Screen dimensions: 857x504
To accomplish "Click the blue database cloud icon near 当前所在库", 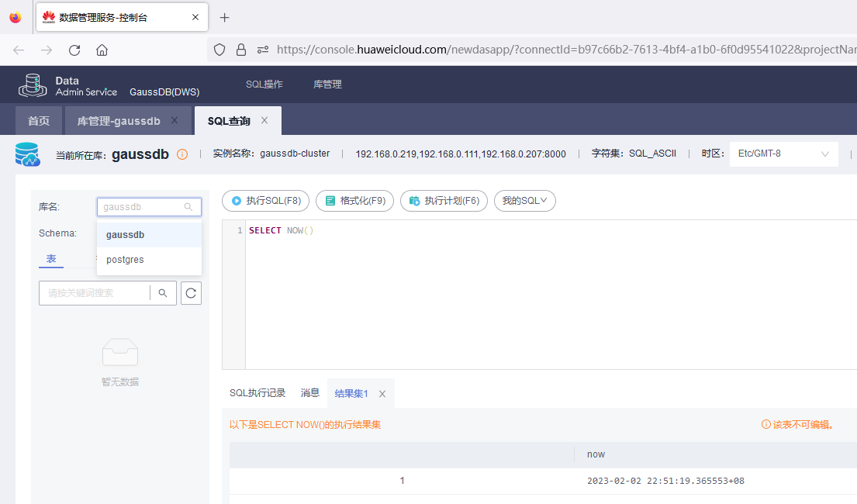I will tap(28, 154).
